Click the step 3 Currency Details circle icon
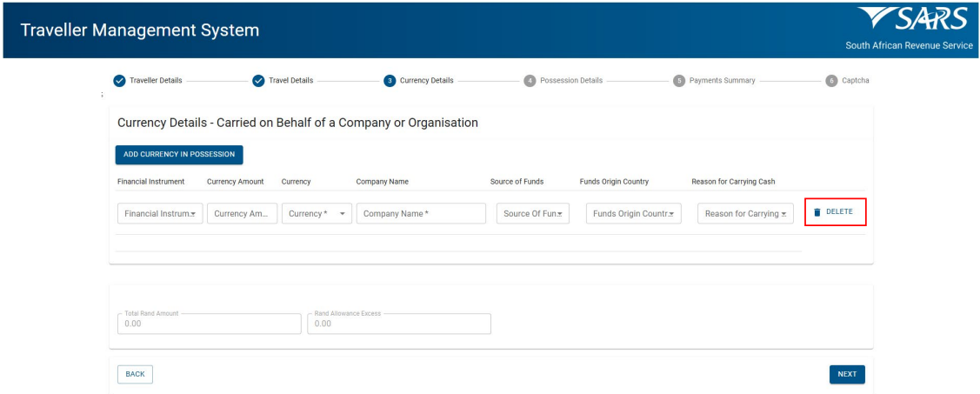The width and height of the screenshot is (980, 394). click(x=390, y=81)
